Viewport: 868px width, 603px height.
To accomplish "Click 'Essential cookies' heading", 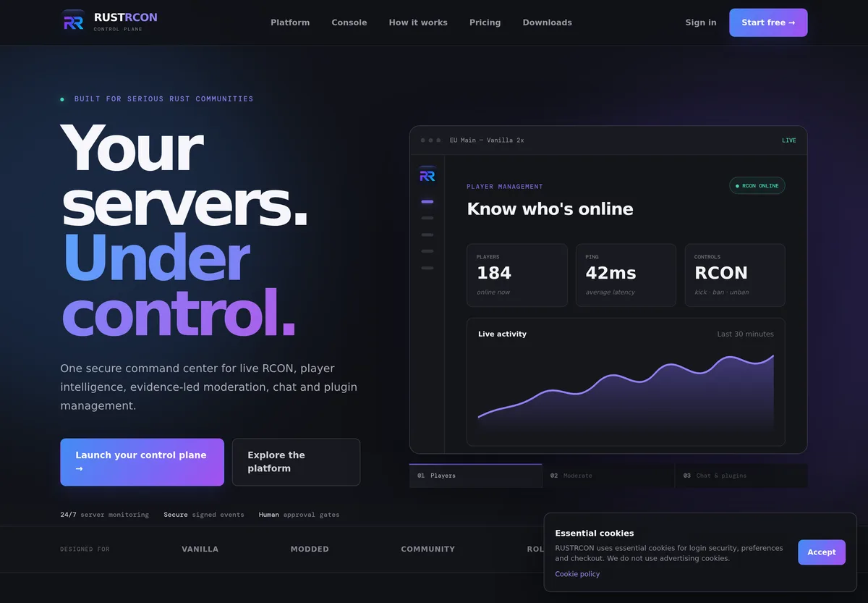I will [595, 534].
